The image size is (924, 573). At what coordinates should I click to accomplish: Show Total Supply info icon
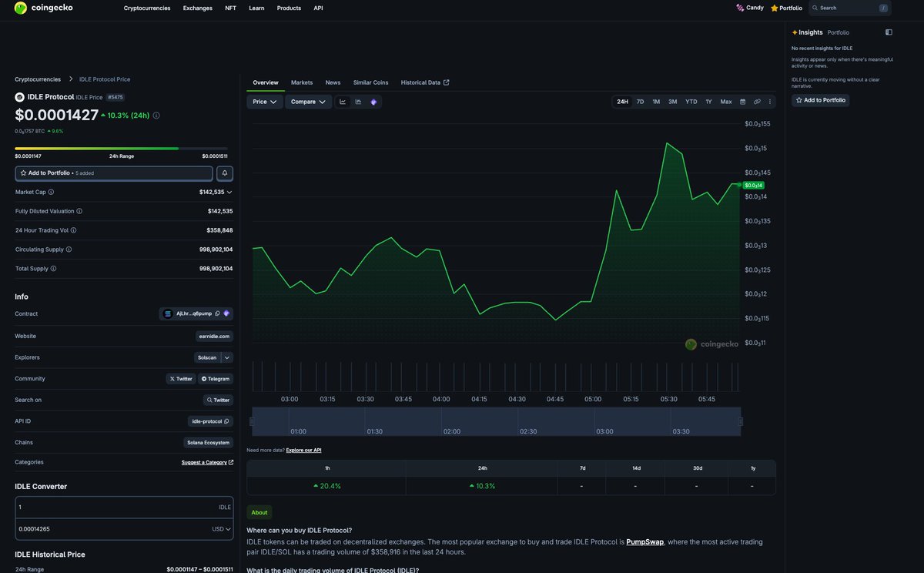53,269
